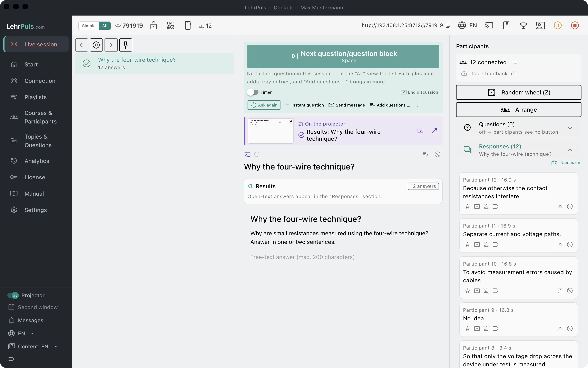The height and width of the screenshot is (368, 588).
Task: Switch to All view mode
Action: coord(105,26)
